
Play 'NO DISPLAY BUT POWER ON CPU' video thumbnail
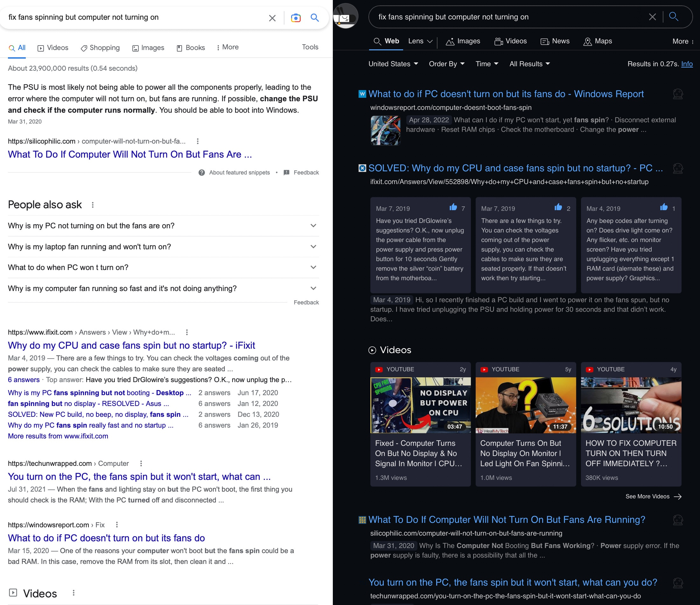point(420,405)
